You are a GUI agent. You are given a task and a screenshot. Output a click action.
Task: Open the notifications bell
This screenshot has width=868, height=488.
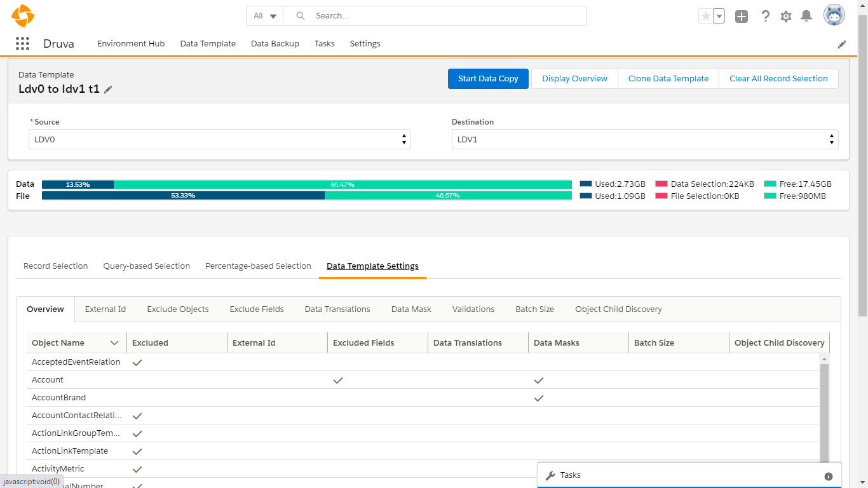click(806, 16)
